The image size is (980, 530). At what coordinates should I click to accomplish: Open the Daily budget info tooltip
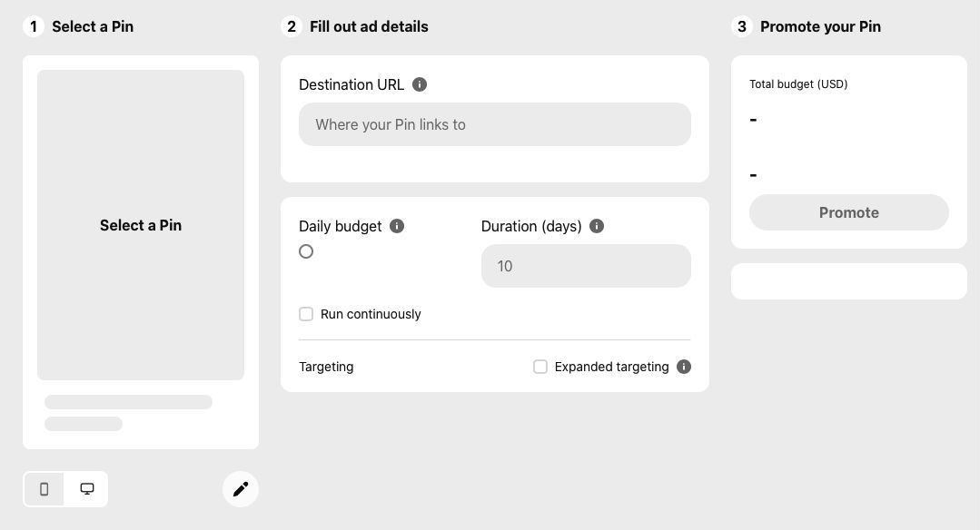click(x=397, y=226)
